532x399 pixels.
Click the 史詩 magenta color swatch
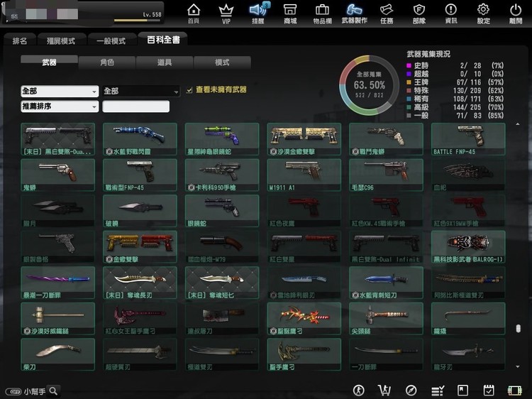pos(409,65)
